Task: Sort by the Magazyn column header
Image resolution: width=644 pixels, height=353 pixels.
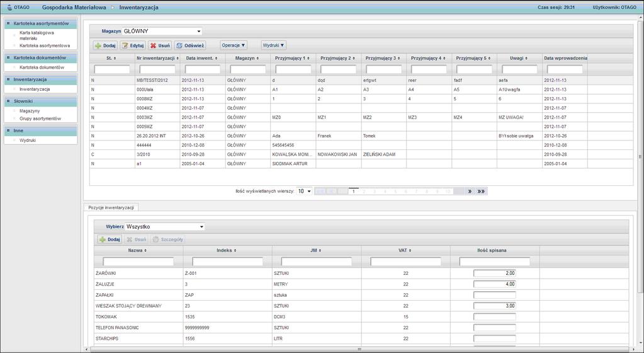Action: click(x=247, y=58)
